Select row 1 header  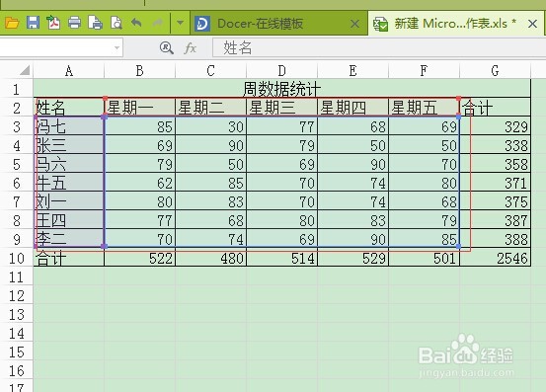pos(17,90)
